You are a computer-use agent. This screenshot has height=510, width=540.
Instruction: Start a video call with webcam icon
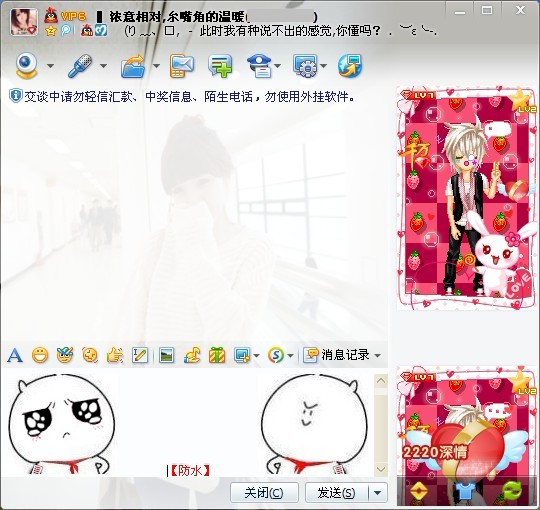(27, 65)
